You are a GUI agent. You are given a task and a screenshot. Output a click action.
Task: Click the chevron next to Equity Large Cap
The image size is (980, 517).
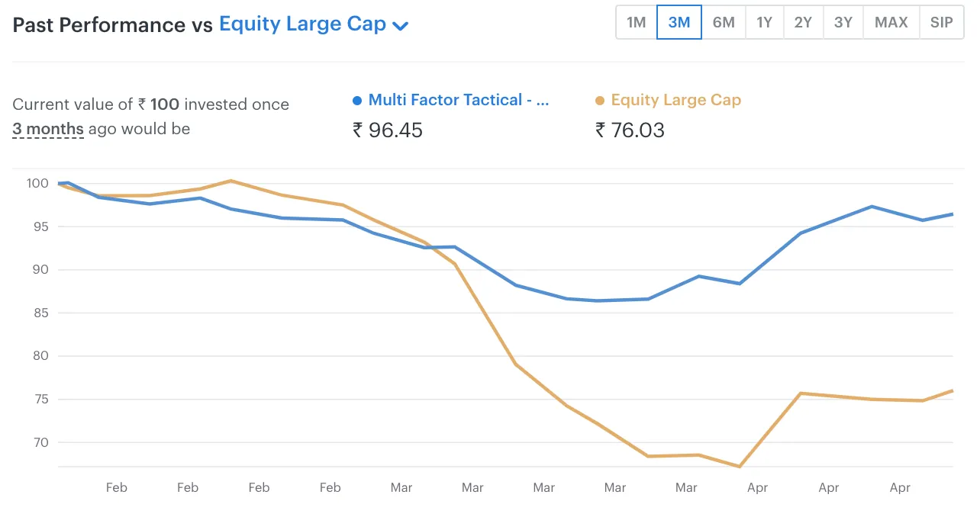(401, 26)
